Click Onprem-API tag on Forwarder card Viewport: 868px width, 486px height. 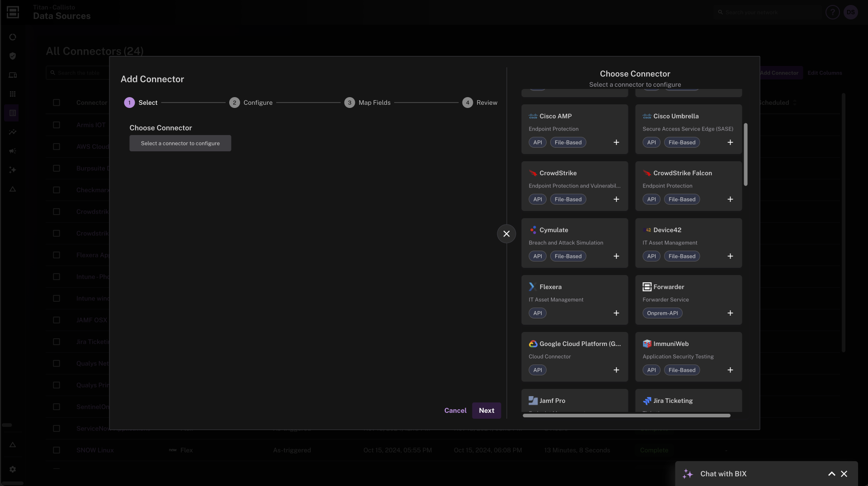pyautogui.click(x=662, y=313)
